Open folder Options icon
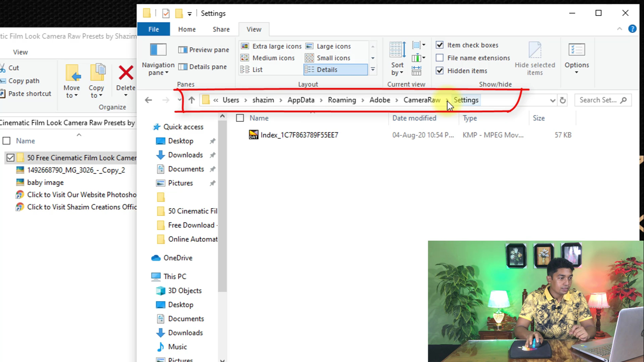The height and width of the screenshot is (362, 644). tap(577, 50)
